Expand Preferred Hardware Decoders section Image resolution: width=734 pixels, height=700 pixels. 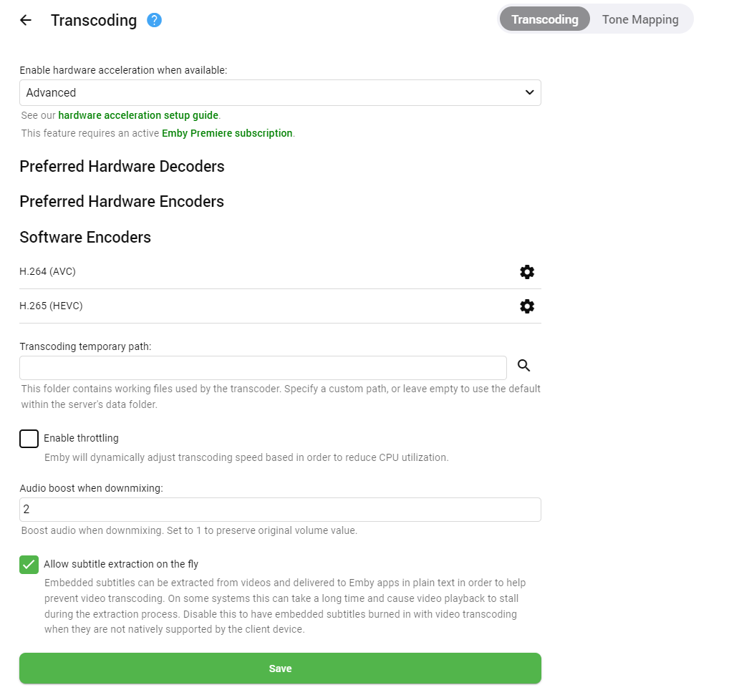coord(122,167)
